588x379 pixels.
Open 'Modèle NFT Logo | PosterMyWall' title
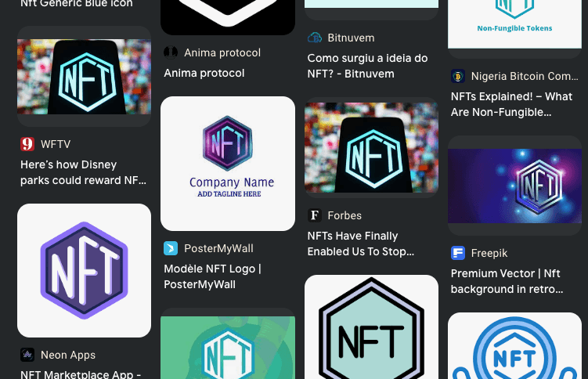coord(212,276)
